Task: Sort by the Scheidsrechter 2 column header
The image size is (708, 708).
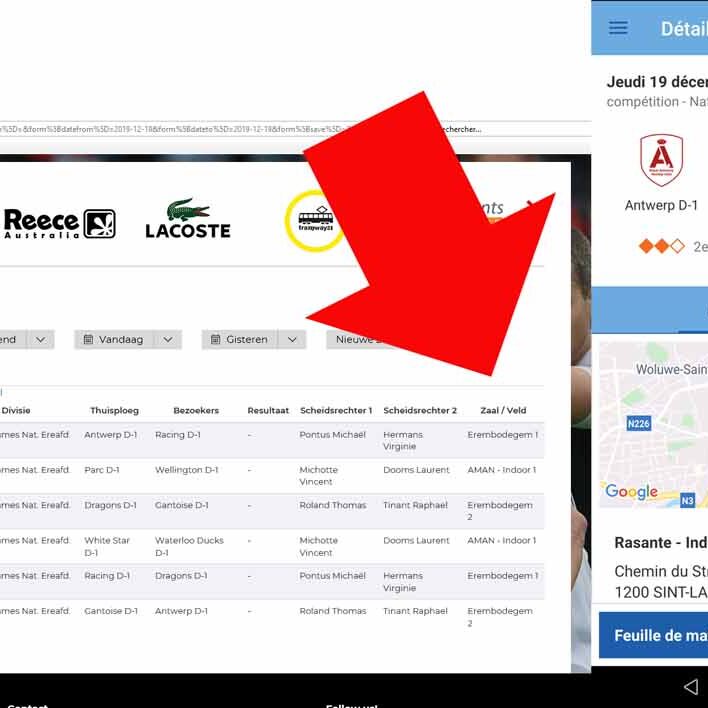Action: point(420,410)
